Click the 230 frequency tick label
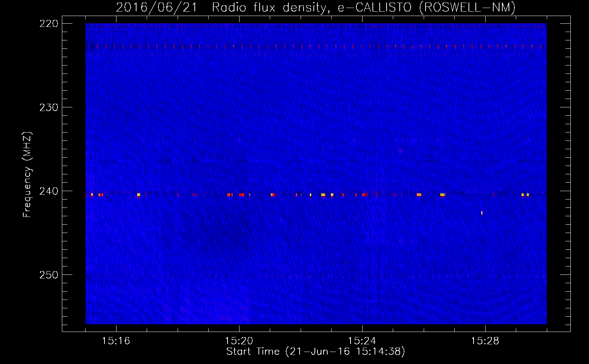Image resolution: width=589 pixels, height=364 pixels. [x=49, y=107]
